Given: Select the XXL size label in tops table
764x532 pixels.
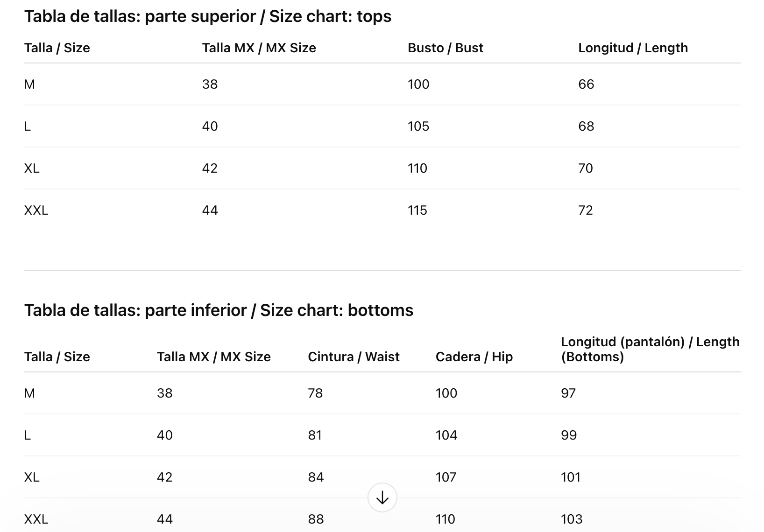Looking at the screenshot, I should point(36,210).
